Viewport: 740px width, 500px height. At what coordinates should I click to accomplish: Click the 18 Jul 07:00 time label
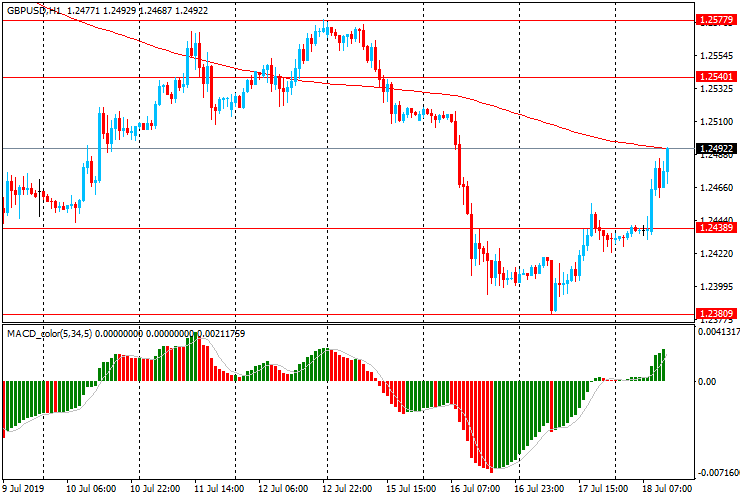coord(667,488)
